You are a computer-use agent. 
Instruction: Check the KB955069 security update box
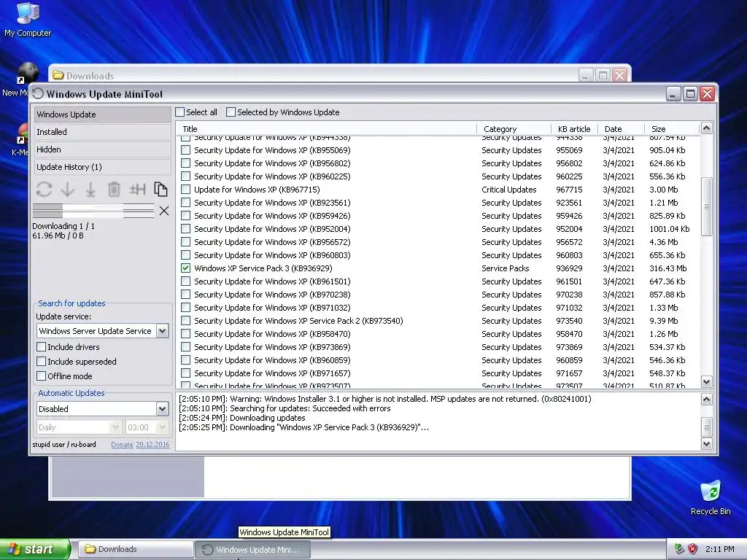point(186,150)
